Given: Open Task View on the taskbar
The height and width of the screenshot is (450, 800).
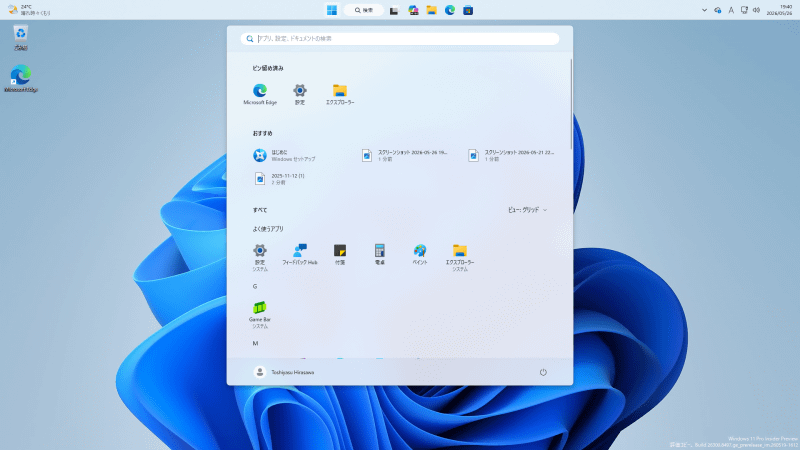Looking at the screenshot, I should click(x=394, y=10).
